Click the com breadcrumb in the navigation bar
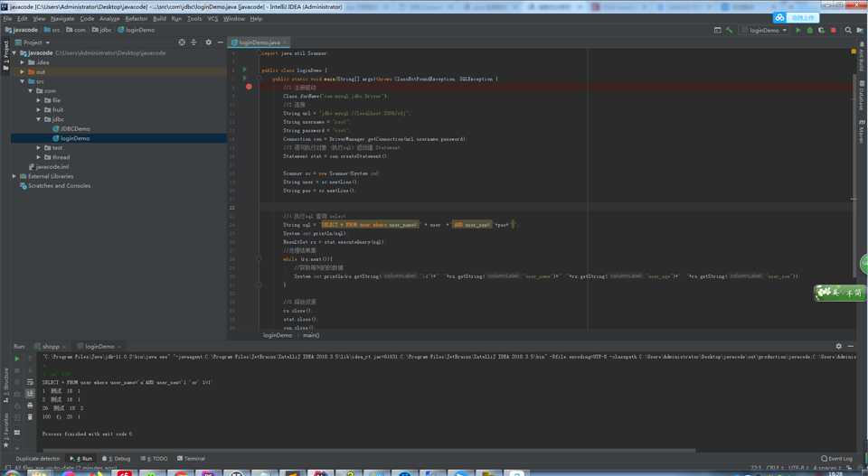The image size is (868, 476). (x=76, y=30)
